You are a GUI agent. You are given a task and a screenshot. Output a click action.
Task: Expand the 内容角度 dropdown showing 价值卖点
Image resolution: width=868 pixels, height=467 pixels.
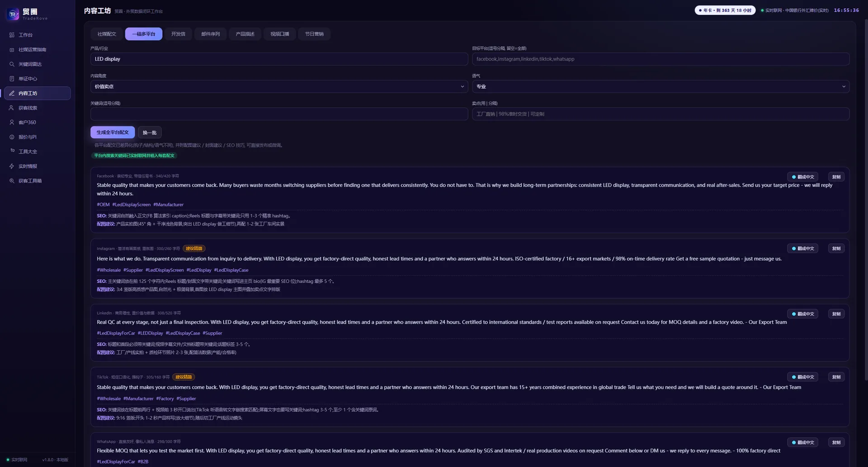pyautogui.click(x=279, y=86)
